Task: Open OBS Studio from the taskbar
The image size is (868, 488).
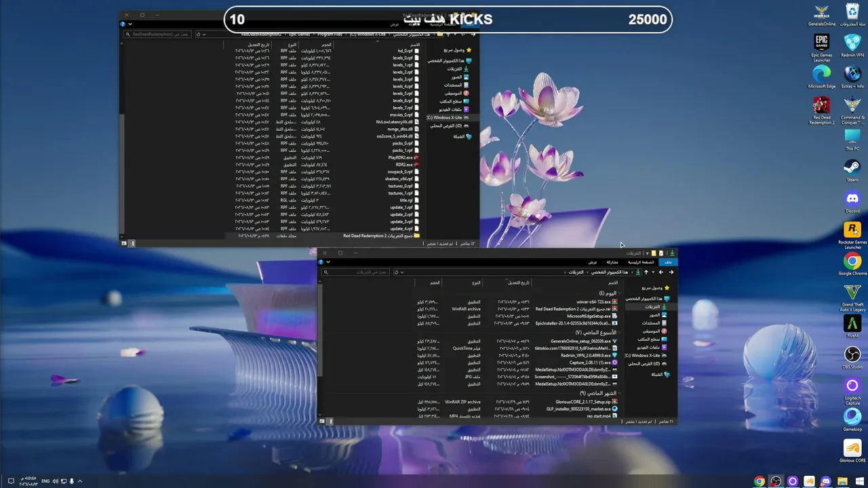Action: pyautogui.click(x=776, y=481)
